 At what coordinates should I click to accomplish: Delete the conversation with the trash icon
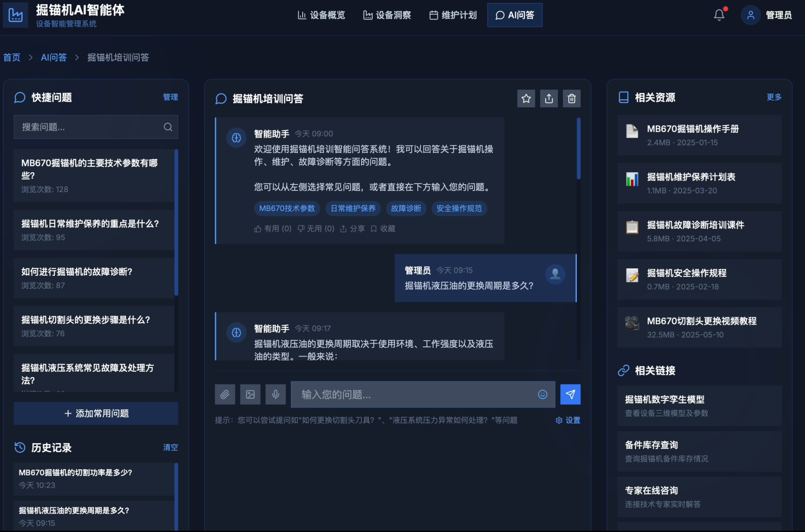[x=571, y=98]
